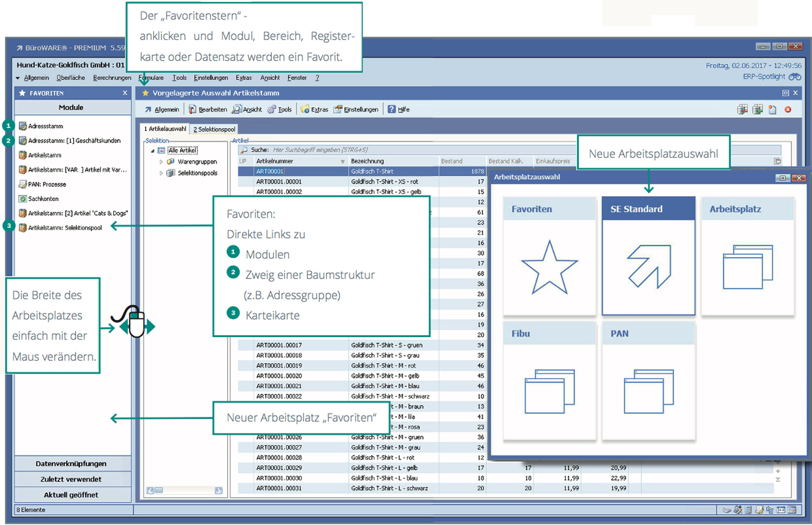The image size is (812, 525).
Task: Open the Einstellungen menu in main menu bar
Action: [211, 78]
